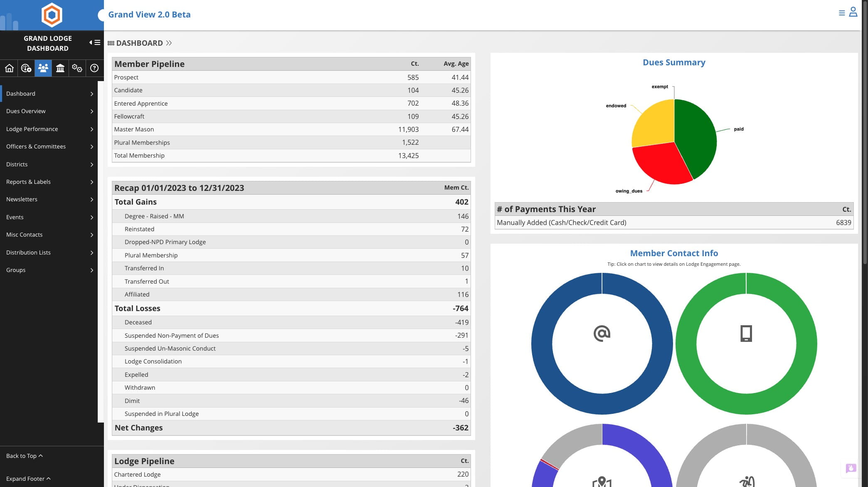868x487 pixels.
Task: Open the Newsletters menu item
Action: coord(49,200)
